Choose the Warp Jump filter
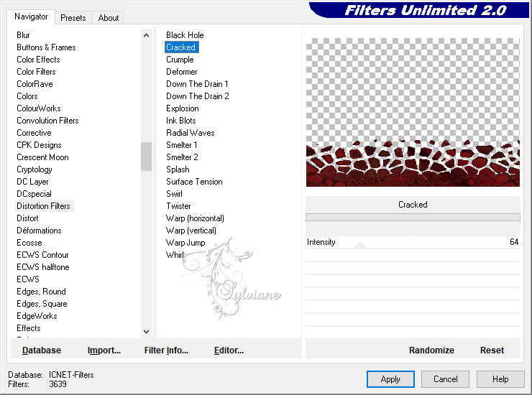The width and height of the screenshot is (532, 395). pos(185,243)
